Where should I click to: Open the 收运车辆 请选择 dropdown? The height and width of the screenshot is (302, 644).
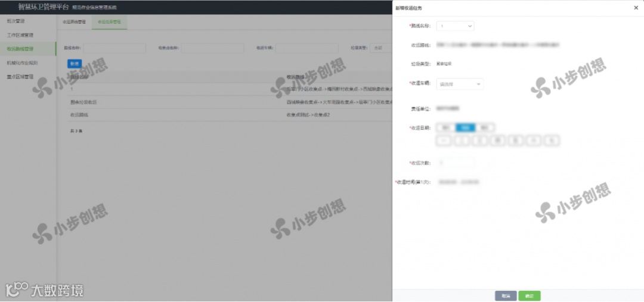tap(460, 84)
